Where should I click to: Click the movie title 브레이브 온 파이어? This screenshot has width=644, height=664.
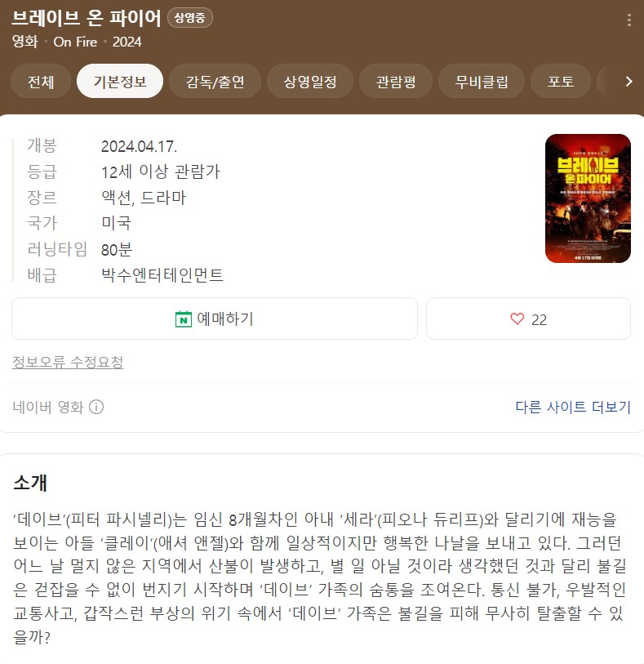(x=87, y=18)
